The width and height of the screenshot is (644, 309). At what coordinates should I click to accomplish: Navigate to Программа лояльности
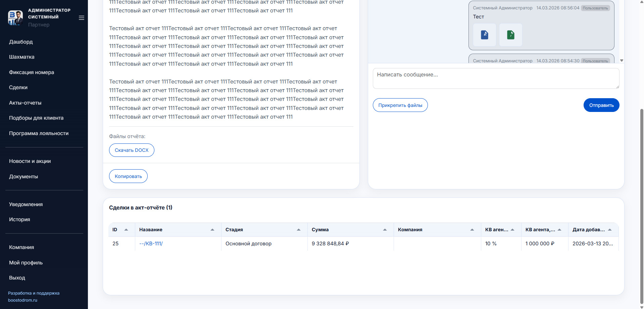coord(39,133)
